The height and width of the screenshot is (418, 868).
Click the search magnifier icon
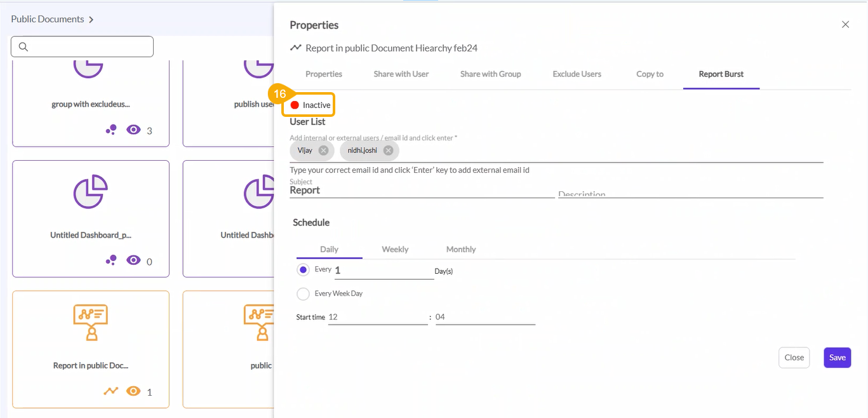[x=23, y=47]
